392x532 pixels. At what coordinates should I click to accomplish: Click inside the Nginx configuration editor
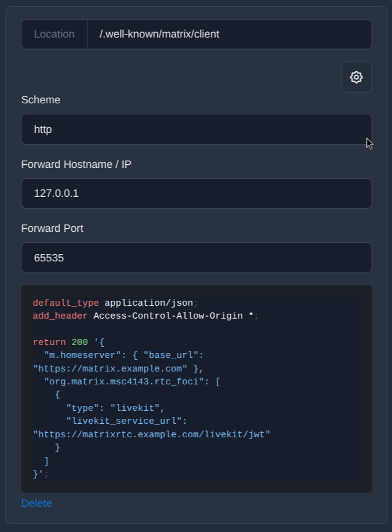tap(197, 387)
